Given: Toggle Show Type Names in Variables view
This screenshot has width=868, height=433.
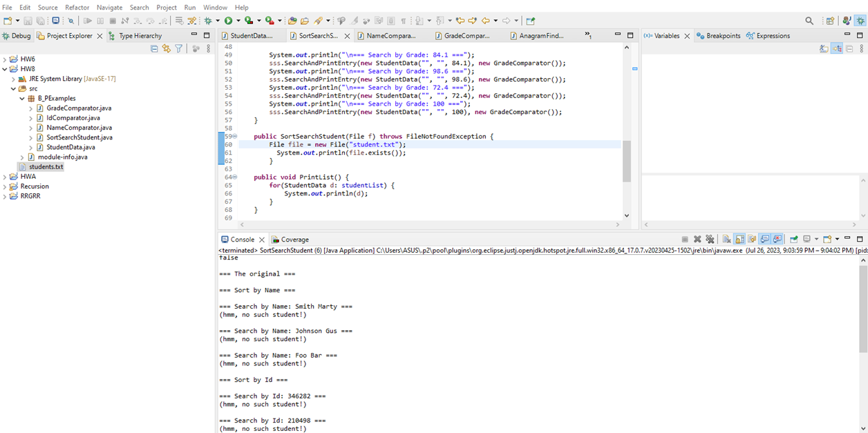Looking at the screenshot, I should pos(824,48).
